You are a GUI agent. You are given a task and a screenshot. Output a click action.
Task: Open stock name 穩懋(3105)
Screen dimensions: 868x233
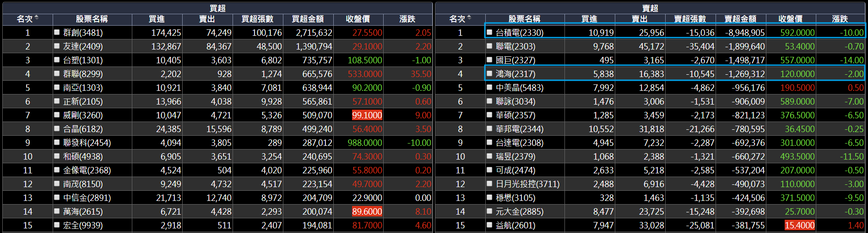click(x=515, y=198)
